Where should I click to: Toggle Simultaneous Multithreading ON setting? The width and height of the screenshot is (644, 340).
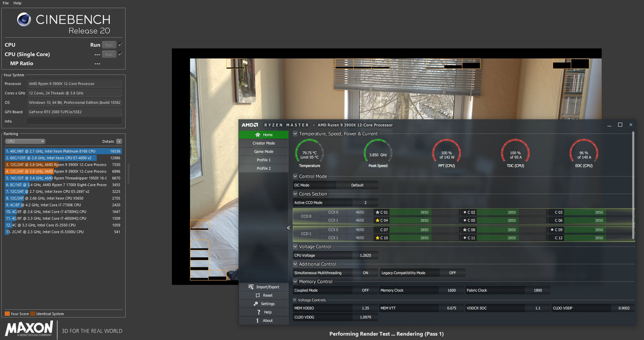tap(365, 273)
